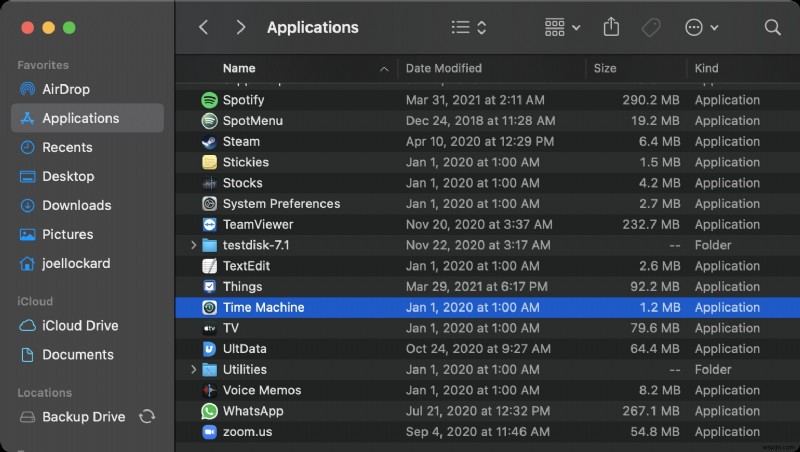Open Recents in the sidebar
Image resolution: width=800 pixels, height=452 pixels.
(x=87, y=147)
